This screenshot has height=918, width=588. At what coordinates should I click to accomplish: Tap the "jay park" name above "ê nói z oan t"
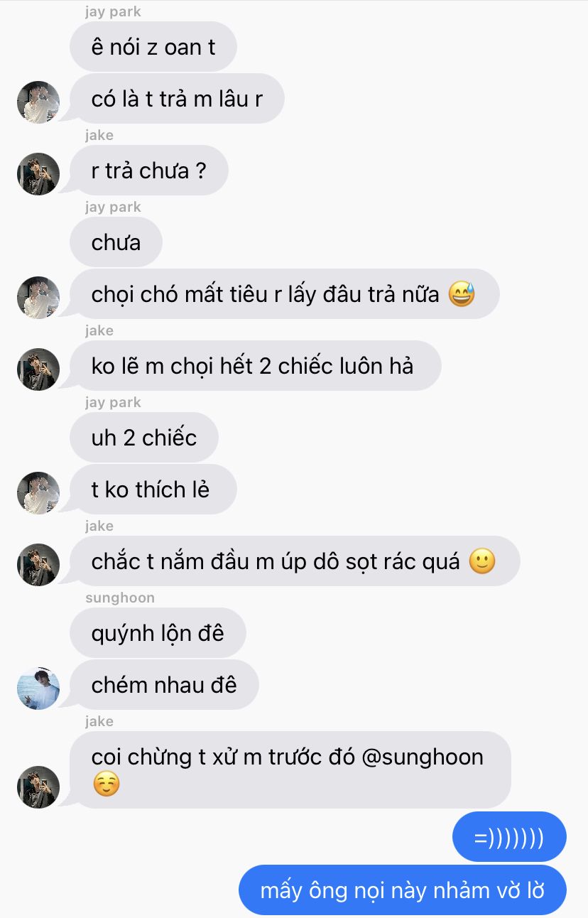coord(113,11)
